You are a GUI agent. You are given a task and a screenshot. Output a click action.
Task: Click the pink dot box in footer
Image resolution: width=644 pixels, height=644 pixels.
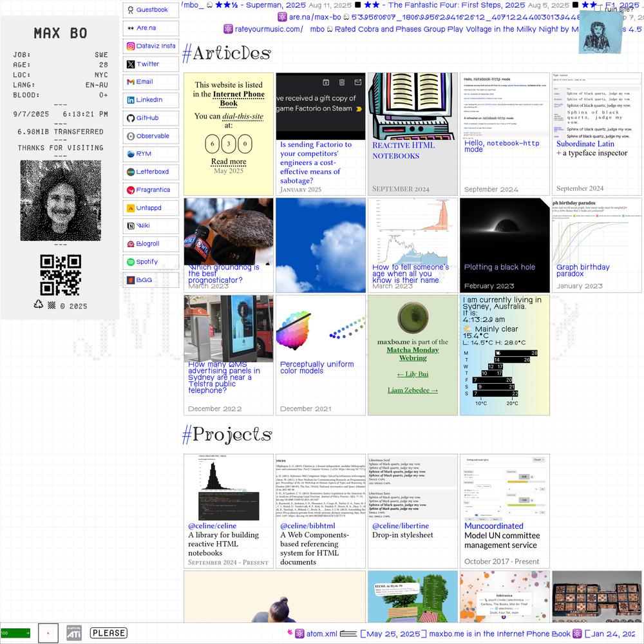pos(48,633)
